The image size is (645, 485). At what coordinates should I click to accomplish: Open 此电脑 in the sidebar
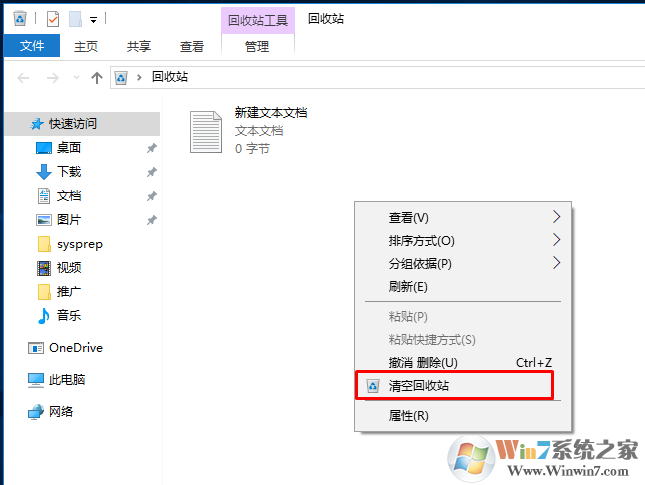pyautogui.click(x=67, y=380)
